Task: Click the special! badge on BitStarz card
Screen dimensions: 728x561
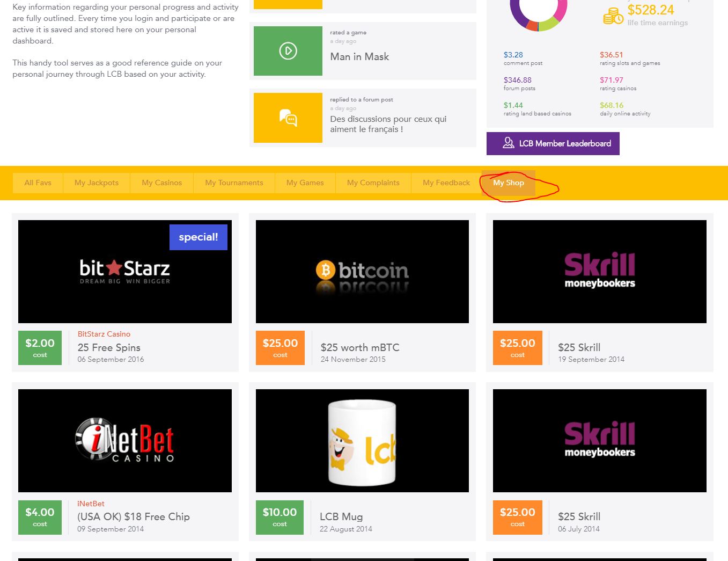Action: pyautogui.click(x=198, y=237)
